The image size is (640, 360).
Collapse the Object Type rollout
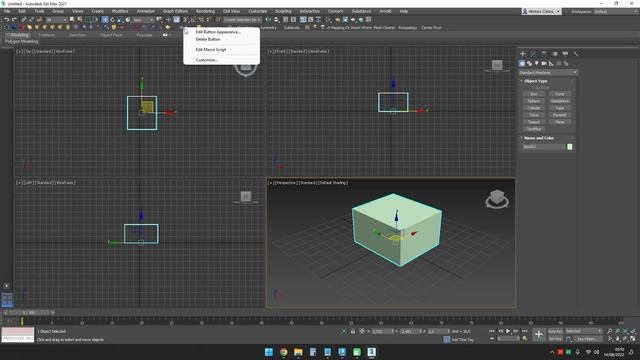[x=536, y=81]
